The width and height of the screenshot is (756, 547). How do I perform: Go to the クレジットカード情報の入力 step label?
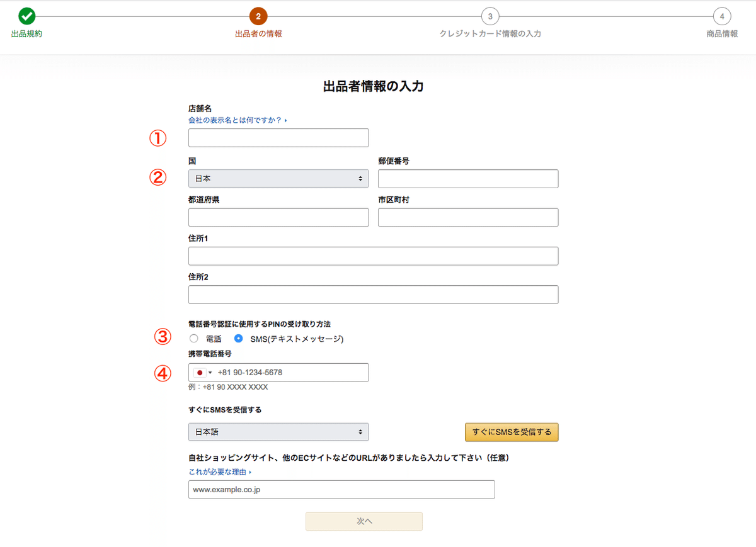coord(490,34)
